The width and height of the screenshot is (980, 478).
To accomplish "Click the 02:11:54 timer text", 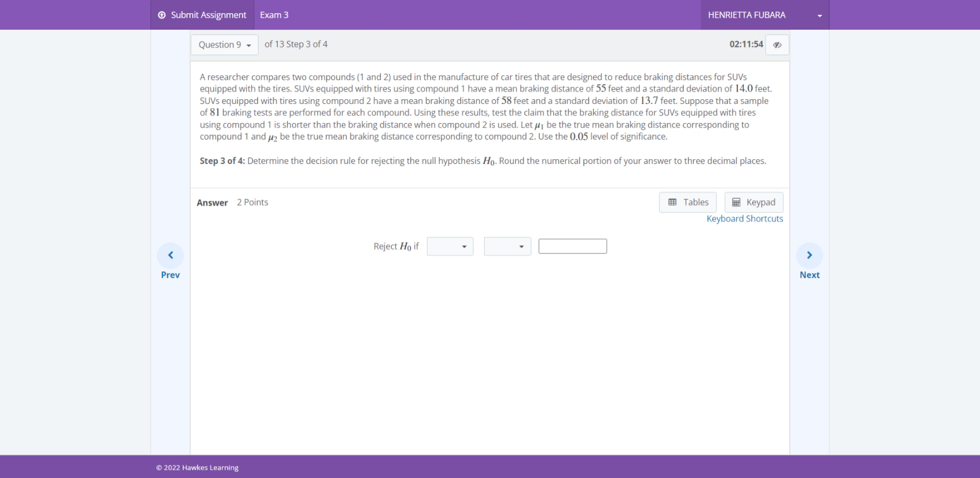I will click(746, 45).
